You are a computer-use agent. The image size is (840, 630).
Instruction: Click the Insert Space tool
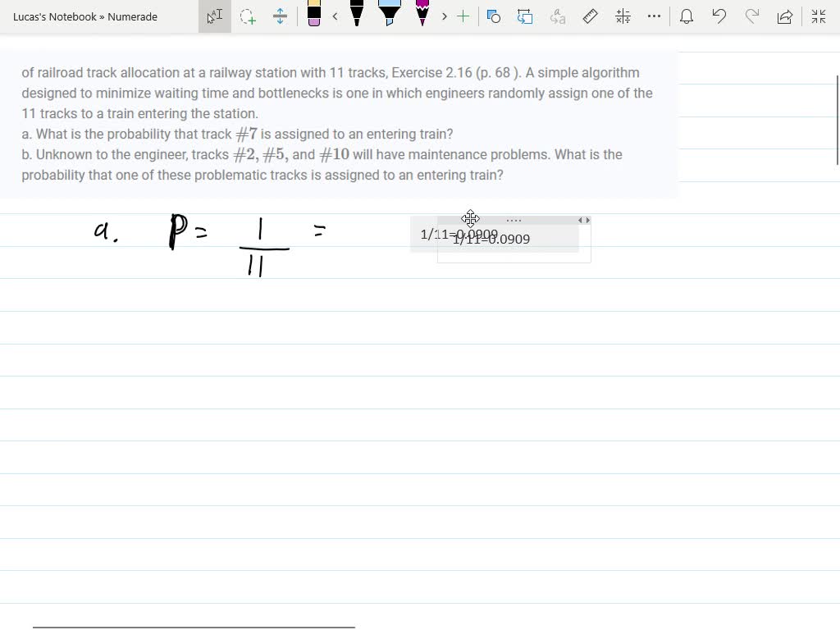click(x=280, y=16)
